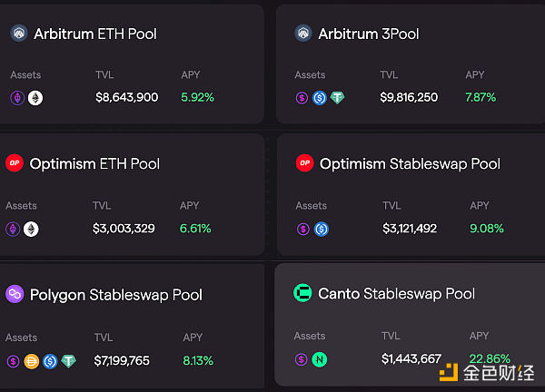Click the Polygon logo in the Stableswap card

coord(15,294)
